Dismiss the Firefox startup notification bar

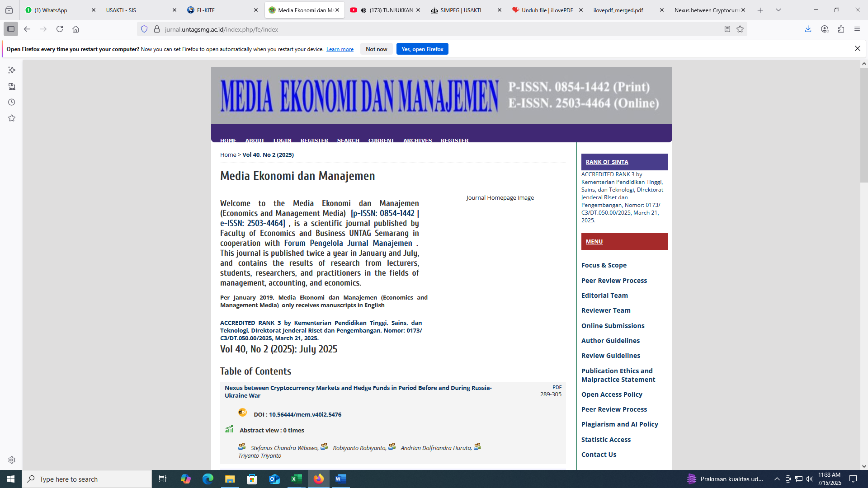(857, 48)
